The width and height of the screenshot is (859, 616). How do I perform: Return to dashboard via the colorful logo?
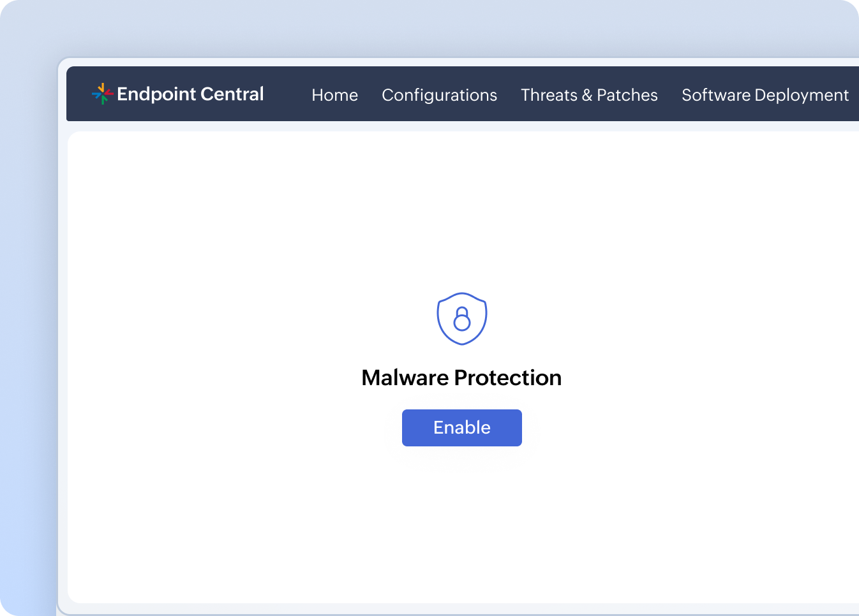click(x=102, y=94)
